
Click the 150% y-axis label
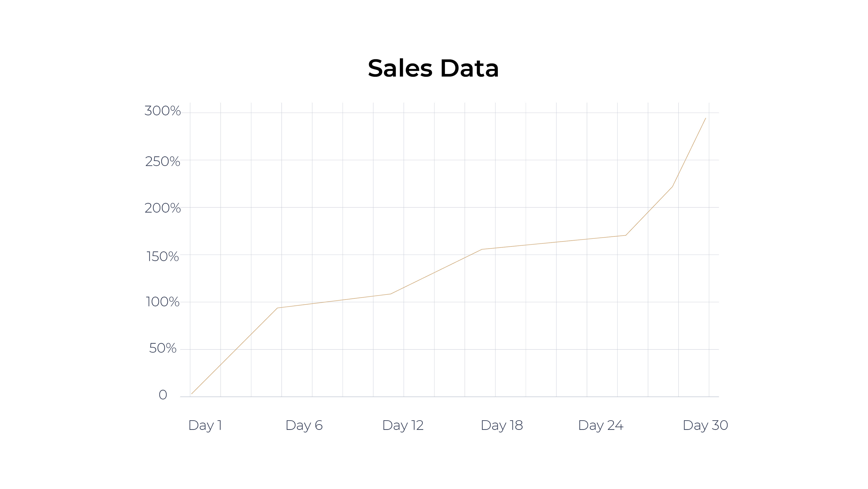pyautogui.click(x=163, y=257)
